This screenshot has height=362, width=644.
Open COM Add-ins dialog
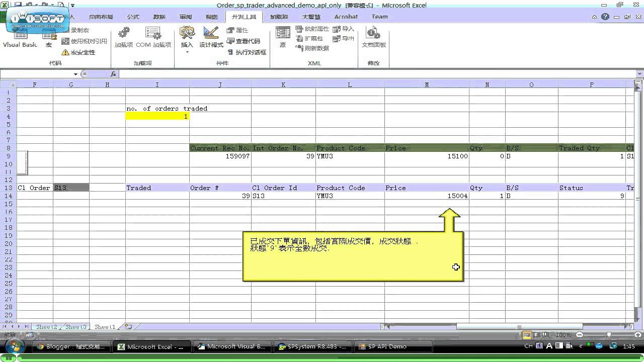[153, 38]
